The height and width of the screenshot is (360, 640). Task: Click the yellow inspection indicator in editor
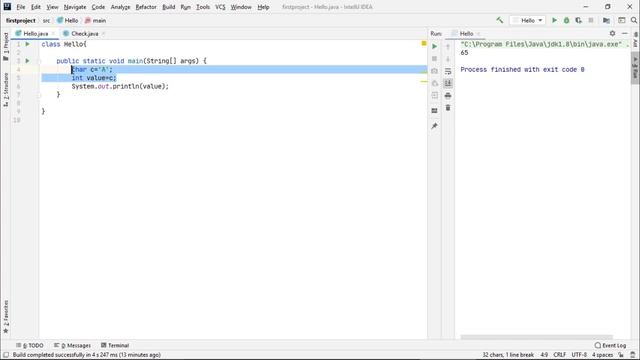[424, 43]
